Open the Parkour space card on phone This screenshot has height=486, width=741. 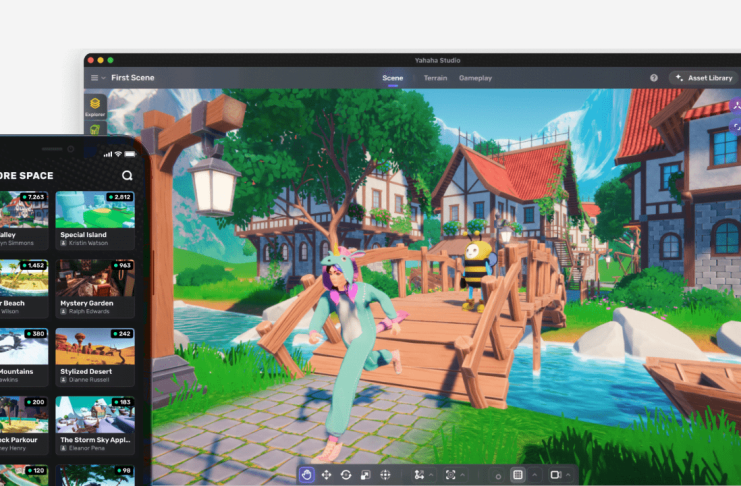point(24,425)
